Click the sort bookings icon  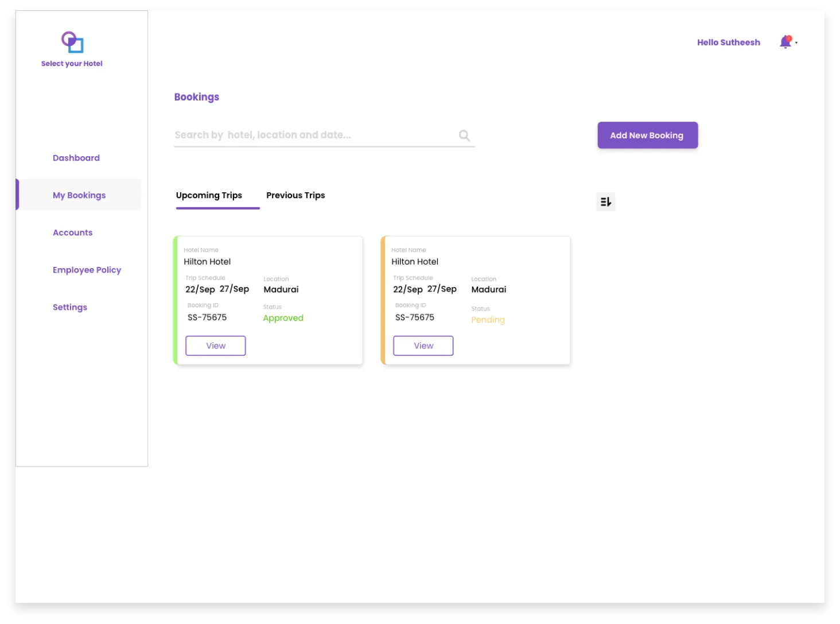coord(605,201)
